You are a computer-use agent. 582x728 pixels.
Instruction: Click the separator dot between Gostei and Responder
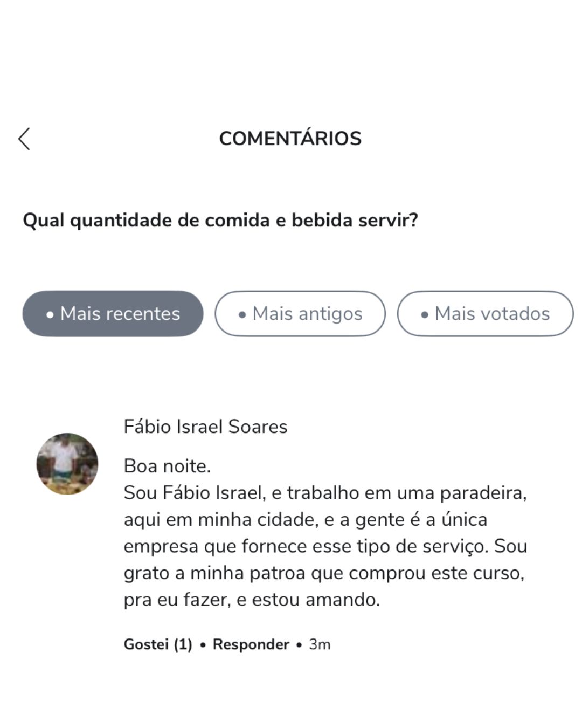203,645
